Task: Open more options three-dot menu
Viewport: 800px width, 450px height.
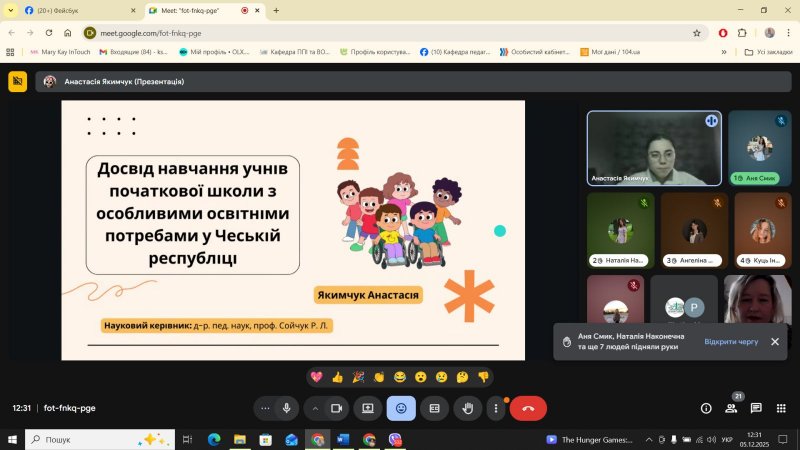Action: tap(497, 408)
